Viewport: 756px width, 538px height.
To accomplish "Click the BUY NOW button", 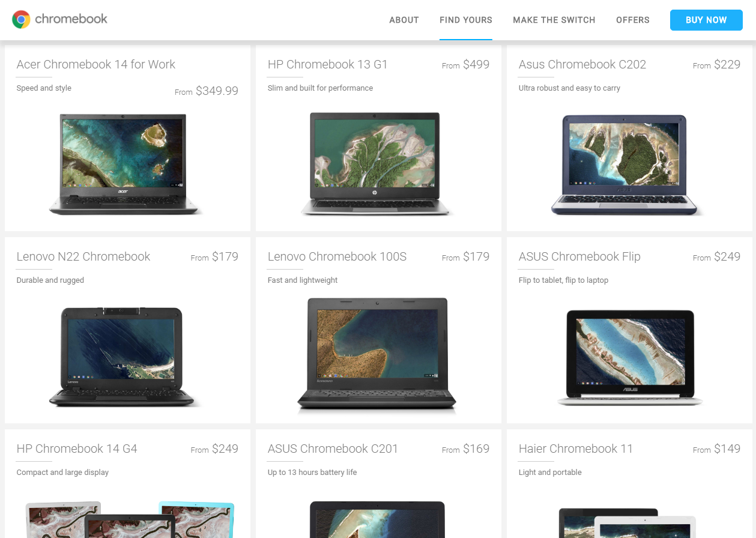I will tap(706, 20).
